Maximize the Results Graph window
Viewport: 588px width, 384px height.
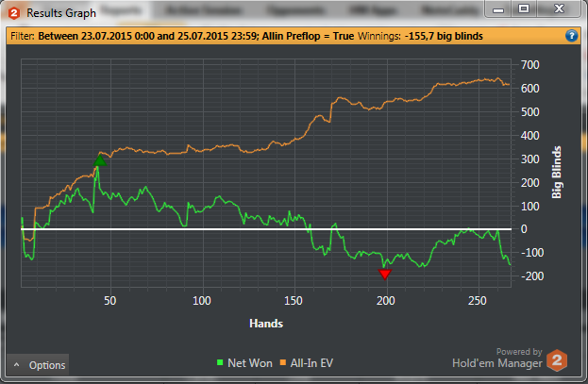click(524, 9)
